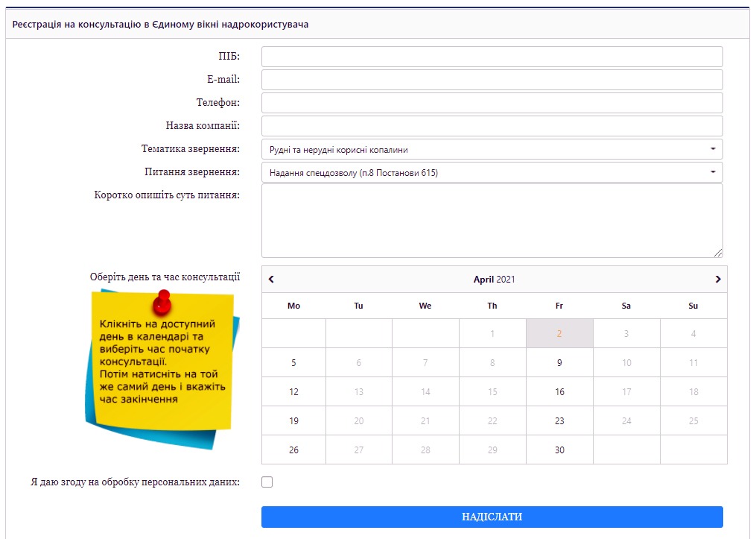The width and height of the screenshot is (756, 539).
Task: Go to next month in calendar
Action: [x=718, y=280]
